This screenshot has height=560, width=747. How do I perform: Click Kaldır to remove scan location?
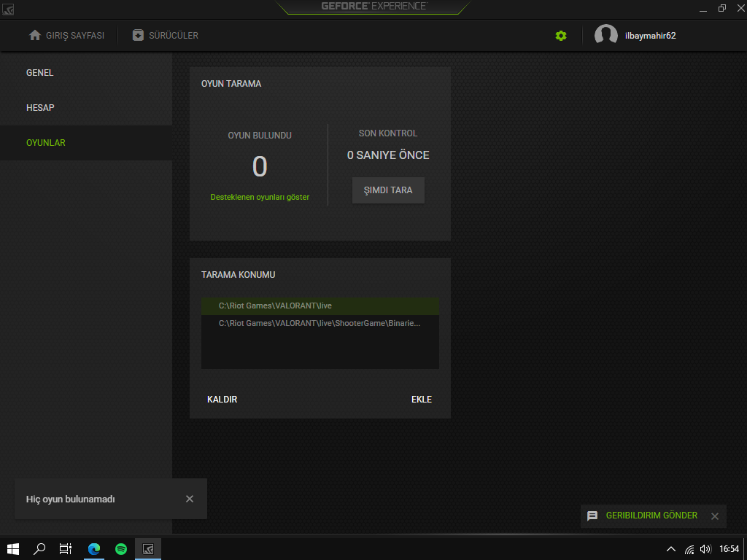coord(222,400)
